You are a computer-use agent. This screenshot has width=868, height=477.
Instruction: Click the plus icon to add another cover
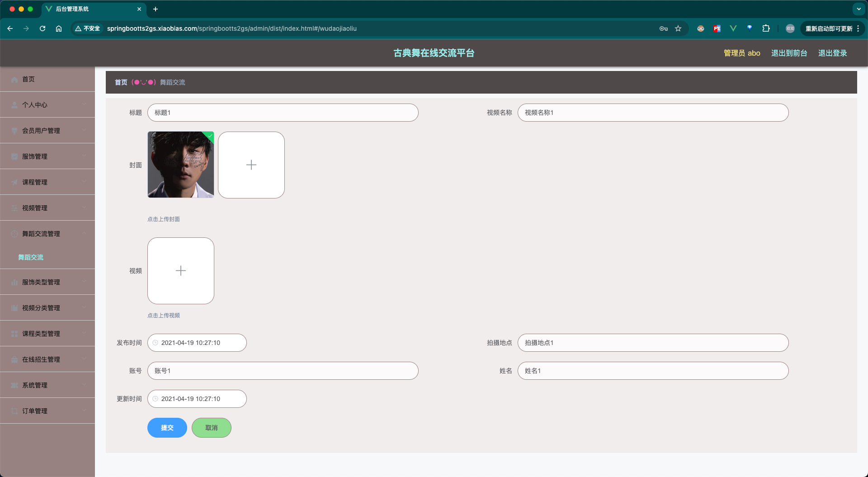coord(251,165)
